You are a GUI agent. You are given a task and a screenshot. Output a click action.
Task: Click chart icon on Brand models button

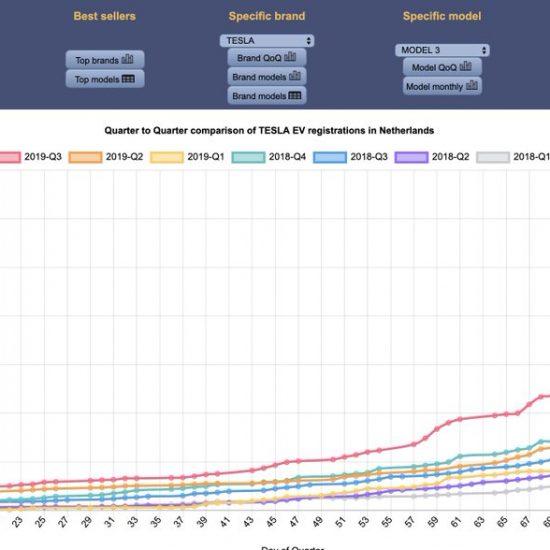click(295, 76)
